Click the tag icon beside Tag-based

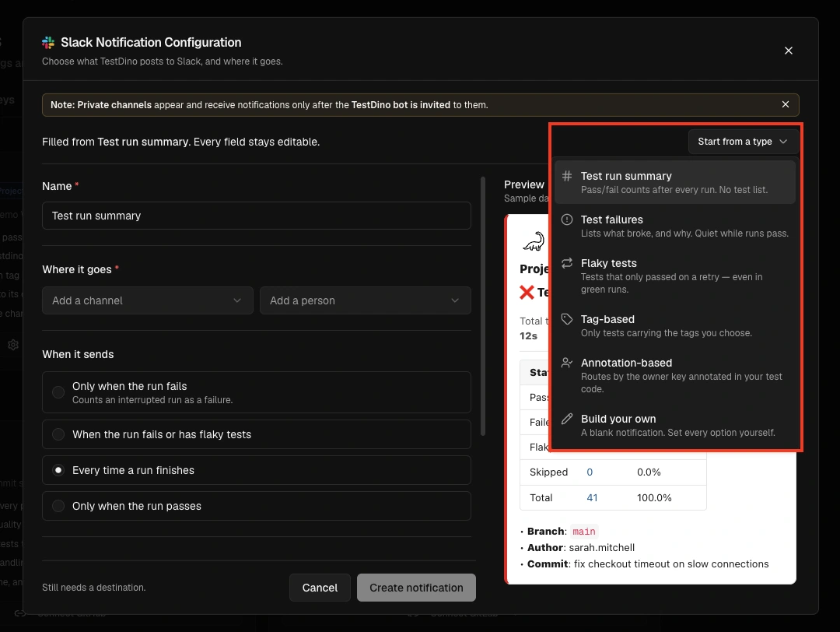coord(567,319)
